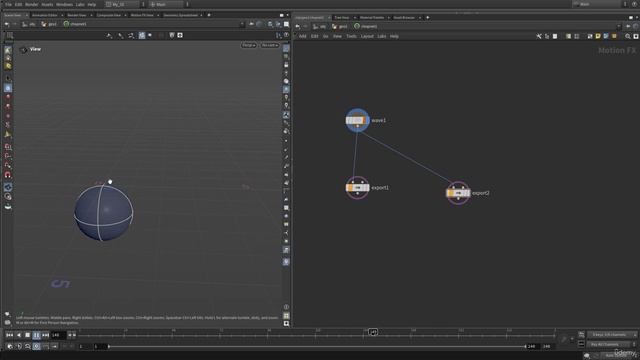Image resolution: width=640 pixels, height=360 pixels.
Task: Click the frame range slider end handle
Action: coord(525,346)
